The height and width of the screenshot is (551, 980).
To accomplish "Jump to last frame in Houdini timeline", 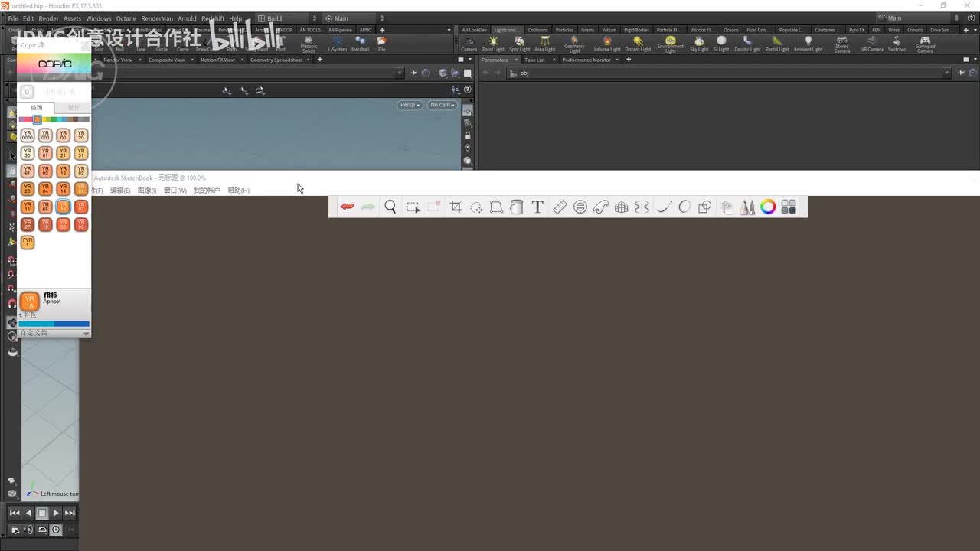I will click(x=70, y=513).
